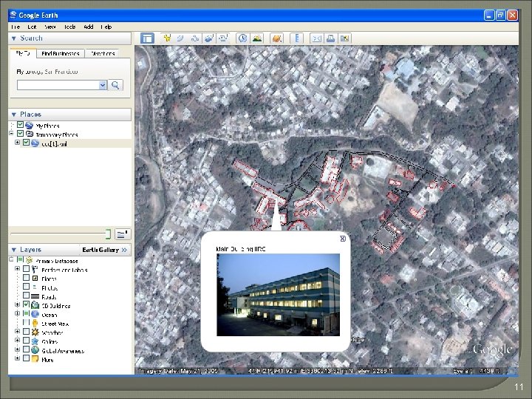Screen dimensions: 532x399
Task: Show historical imagery with clock icon
Action: pyautogui.click(x=242, y=38)
